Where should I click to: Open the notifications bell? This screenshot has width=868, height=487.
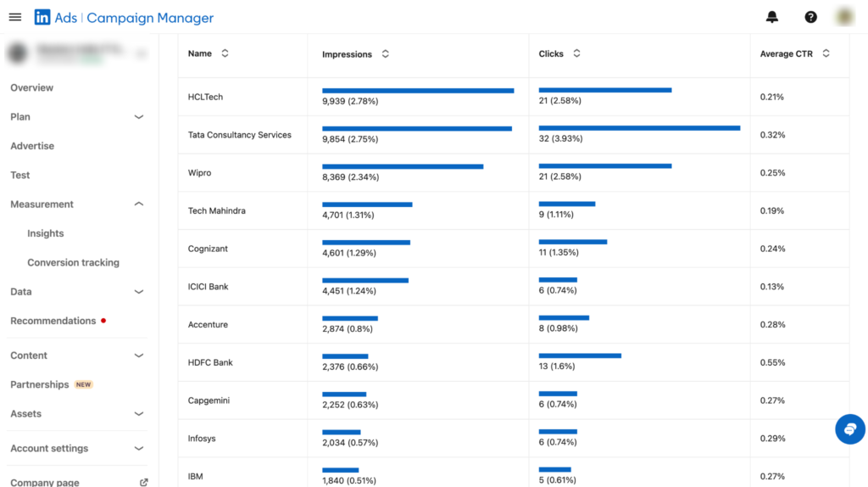pyautogui.click(x=771, y=17)
